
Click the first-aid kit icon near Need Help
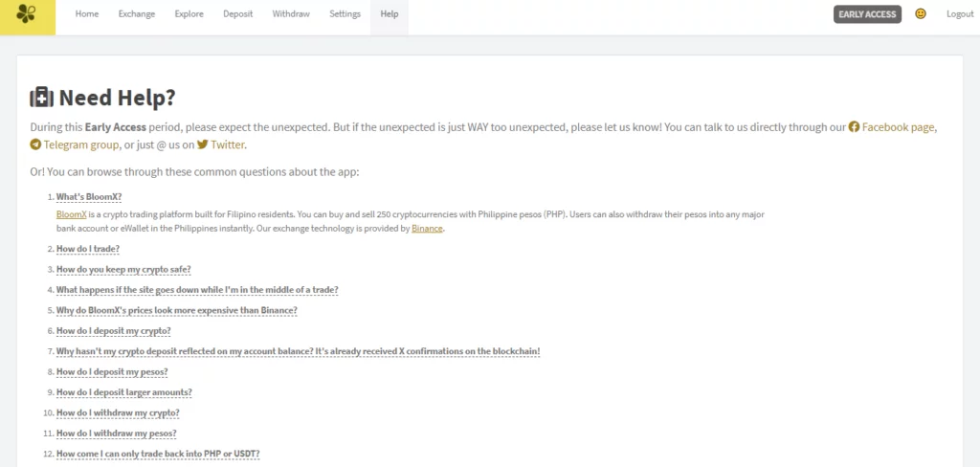(42, 98)
